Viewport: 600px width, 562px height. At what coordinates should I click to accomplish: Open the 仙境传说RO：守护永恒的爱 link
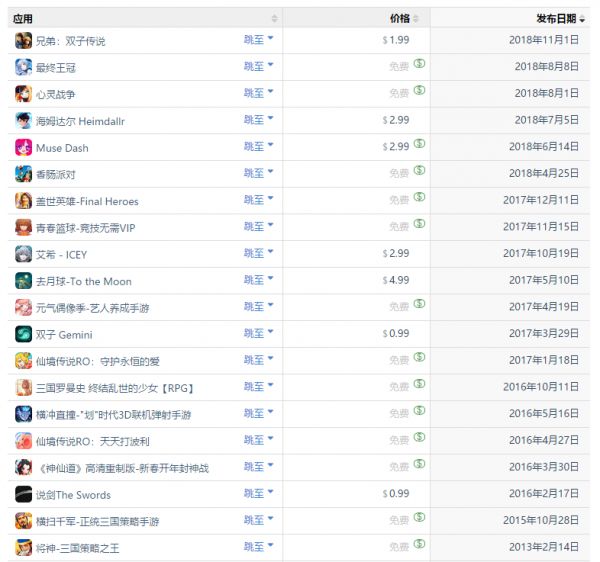(x=97, y=361)
